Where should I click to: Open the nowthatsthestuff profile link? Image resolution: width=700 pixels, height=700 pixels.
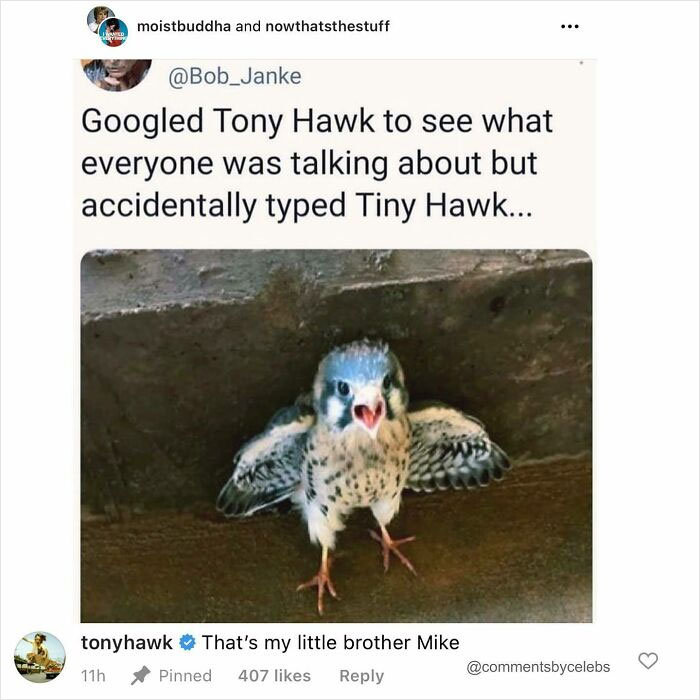tap(326, 26)
